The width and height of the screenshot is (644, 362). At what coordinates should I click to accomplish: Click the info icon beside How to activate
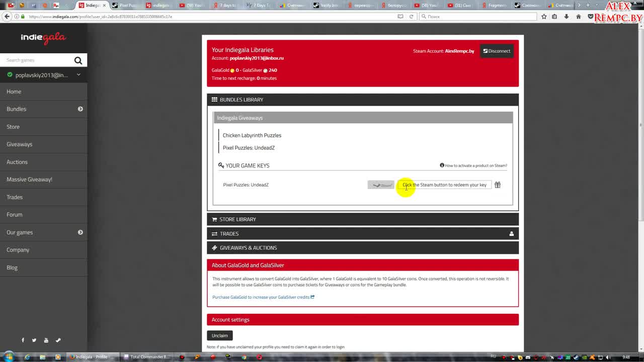pyautogui.click(x=442, y=165)
